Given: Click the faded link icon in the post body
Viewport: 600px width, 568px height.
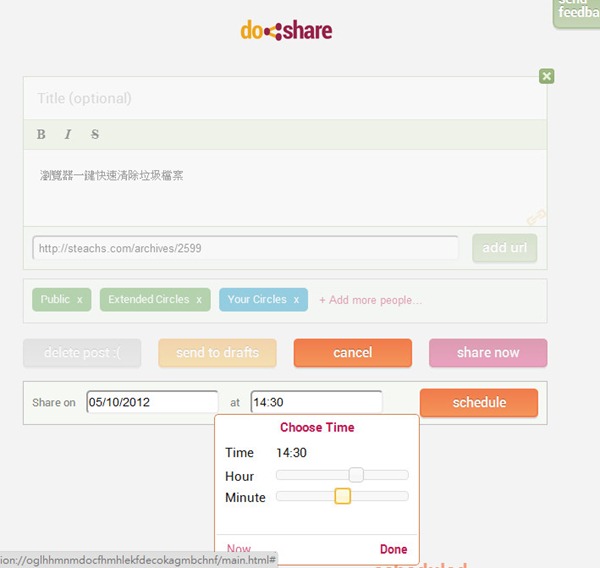Looking at the screenshot, I should point(536,217).
